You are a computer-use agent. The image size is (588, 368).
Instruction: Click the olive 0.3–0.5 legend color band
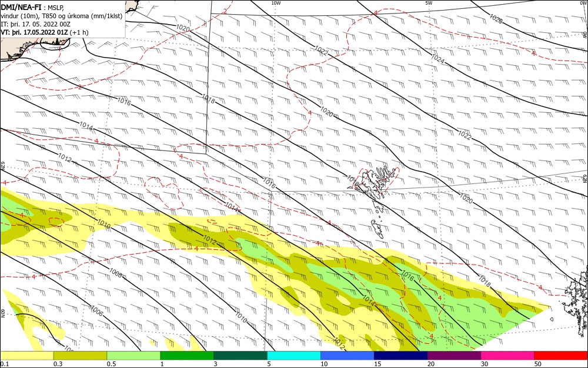click(x=80, y=356)
